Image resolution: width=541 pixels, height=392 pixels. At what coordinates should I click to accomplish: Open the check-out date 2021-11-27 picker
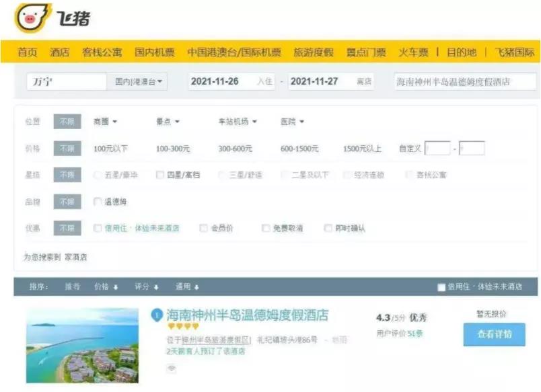(331, 82)
